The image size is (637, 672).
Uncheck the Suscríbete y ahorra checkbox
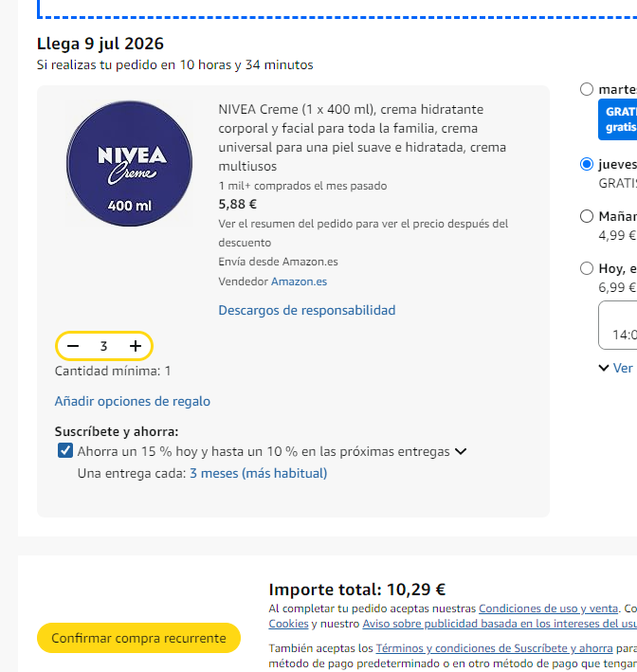65,450
